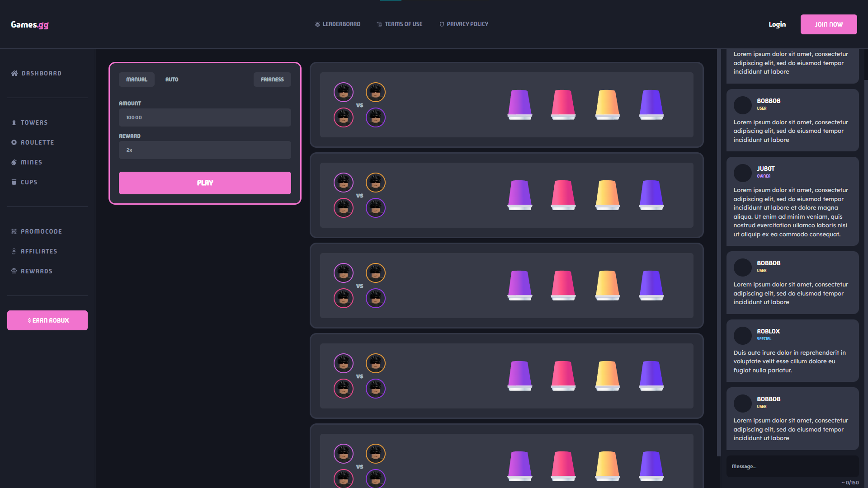The height and width of the screenshot is (488, 868).
Task: Open the Promocode page from sidebar
Action: [x=41, y=231]
